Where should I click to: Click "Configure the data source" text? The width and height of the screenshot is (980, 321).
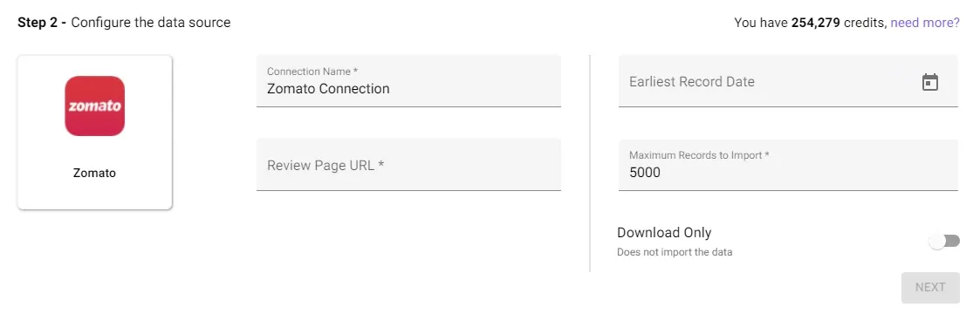[151, 23]
